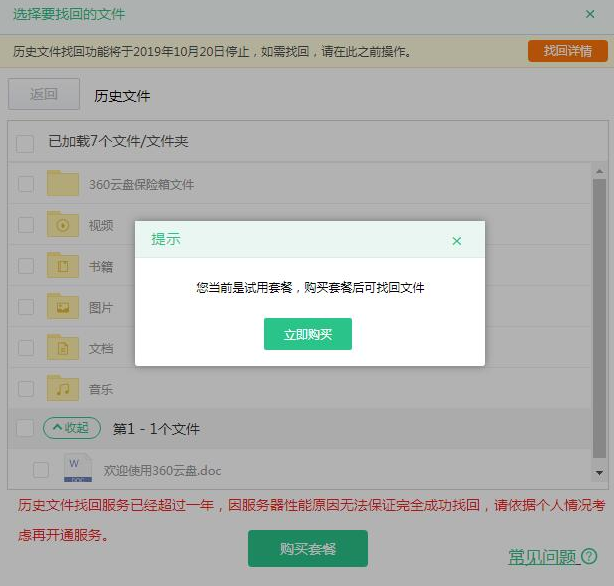The image size is (614, 586).
Task: Click the 文档 document folder icon
Action: click(x=63, y=347)
